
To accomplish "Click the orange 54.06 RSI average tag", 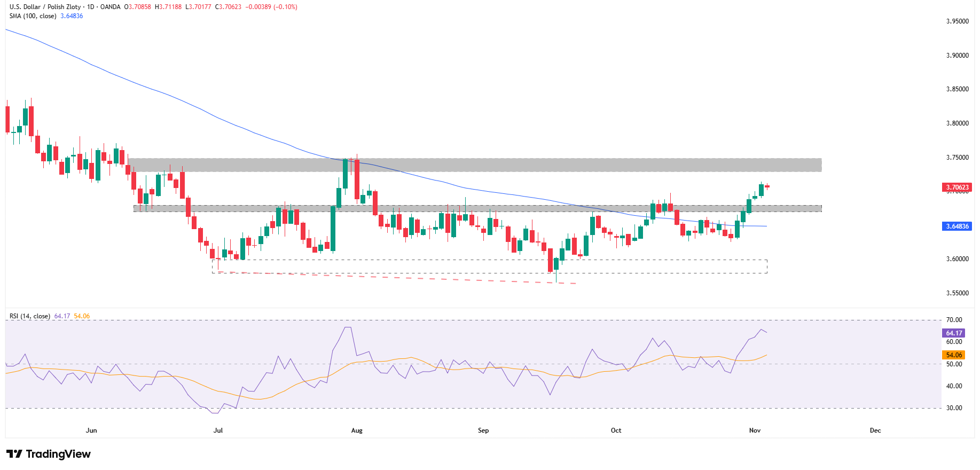I will coord(953,355).
